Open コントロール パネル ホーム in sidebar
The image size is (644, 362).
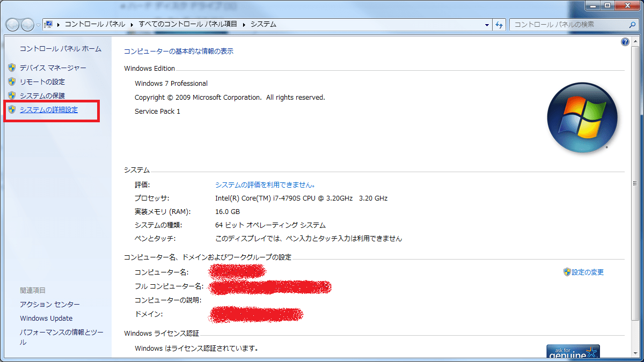click(60, 49)
